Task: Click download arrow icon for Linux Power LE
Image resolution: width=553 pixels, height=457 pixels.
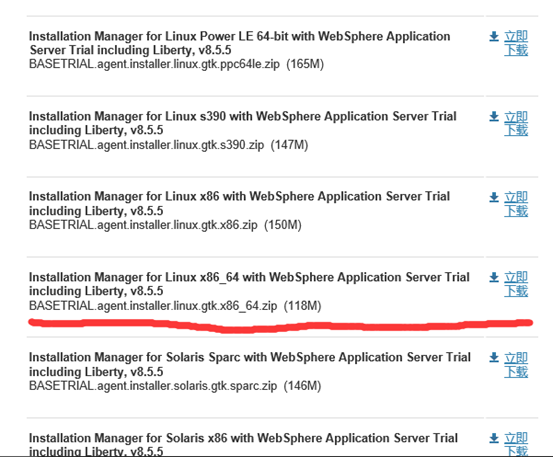Action: click(x=494, y=36)
